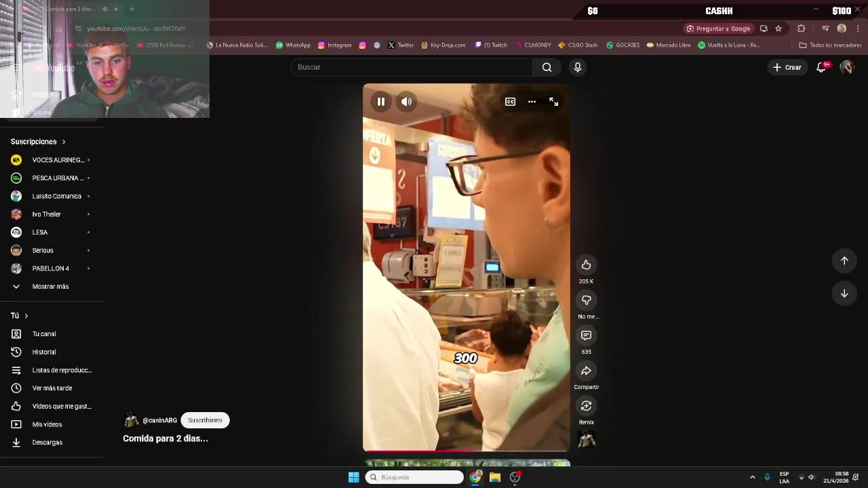Click the Preguntar a Google button
The image size is (868, 488).
coord(718,28)
